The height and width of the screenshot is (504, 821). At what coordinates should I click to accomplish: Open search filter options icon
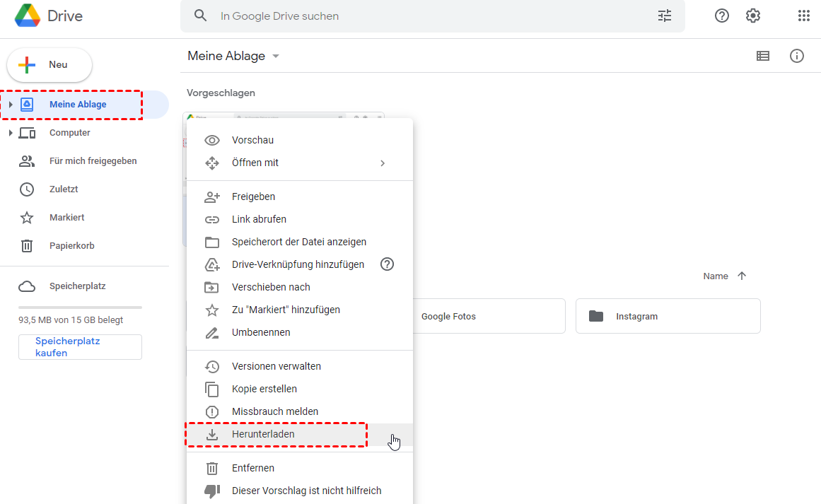665,16
